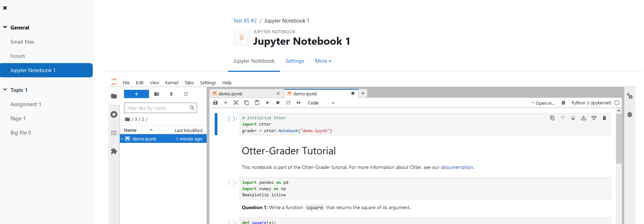Open the extension manager panel

pyautogui.click(x=114, y=151)
